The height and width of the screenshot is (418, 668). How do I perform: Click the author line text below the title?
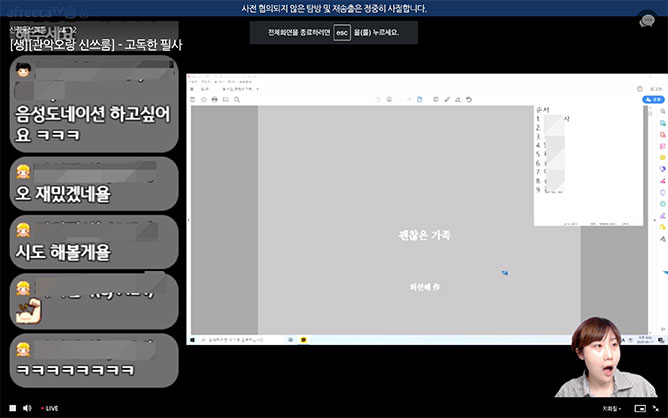click(x=425, y=287)
